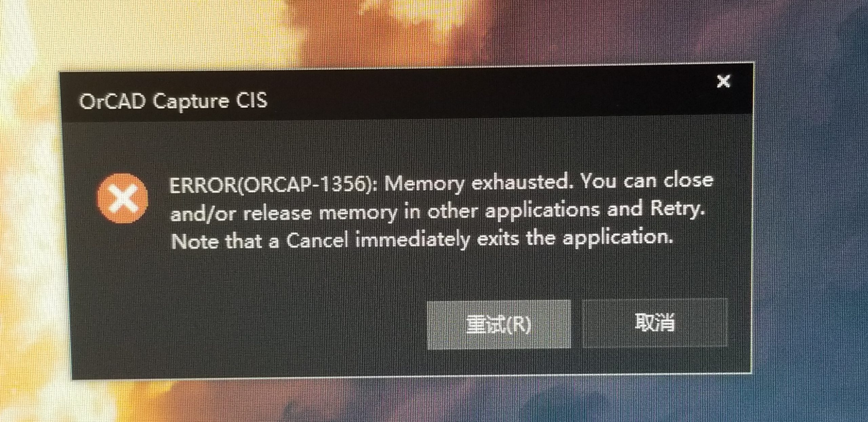Click the text immediately exits the application
The width and height of the screenshot is (868, 422).
[514, 238]
